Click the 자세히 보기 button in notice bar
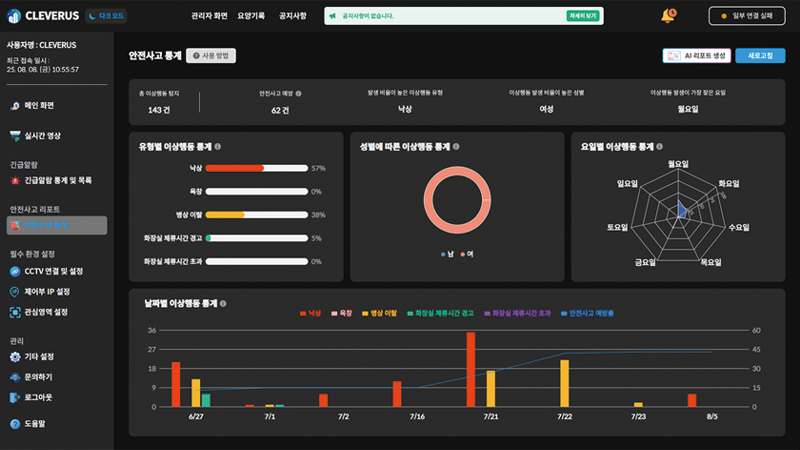 point(582,16)
